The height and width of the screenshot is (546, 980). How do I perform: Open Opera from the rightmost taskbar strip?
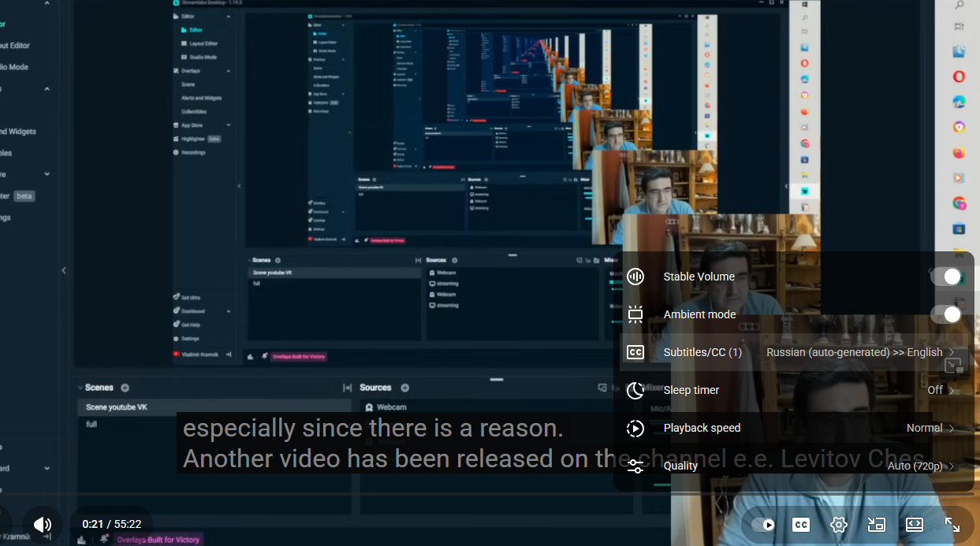(959, 76)
